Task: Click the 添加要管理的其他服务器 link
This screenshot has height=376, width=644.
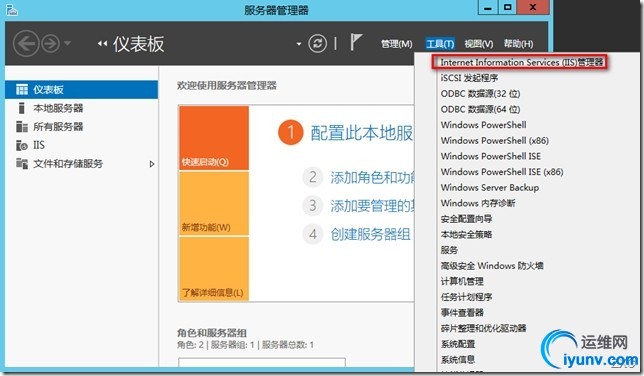Action: tap(373, 205)
